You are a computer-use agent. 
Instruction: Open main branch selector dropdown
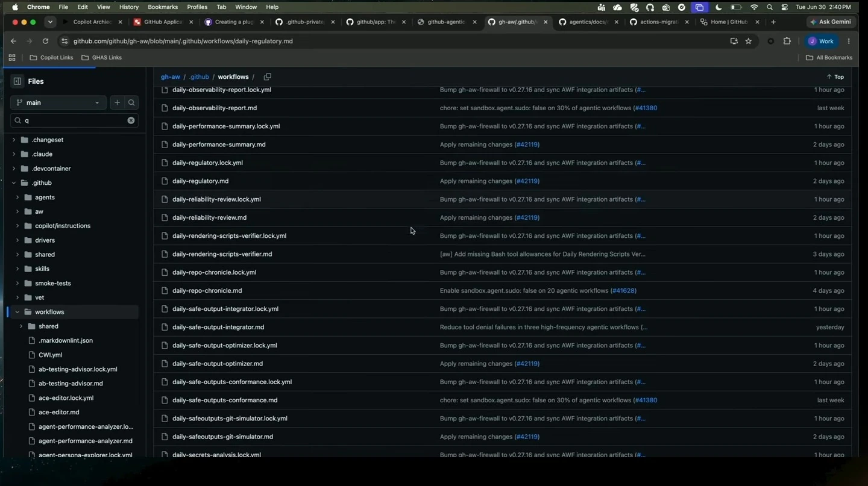click(58, 102)
